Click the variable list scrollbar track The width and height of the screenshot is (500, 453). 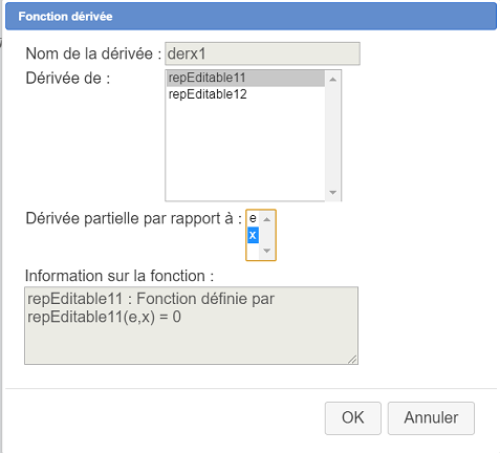click(267, 235)
